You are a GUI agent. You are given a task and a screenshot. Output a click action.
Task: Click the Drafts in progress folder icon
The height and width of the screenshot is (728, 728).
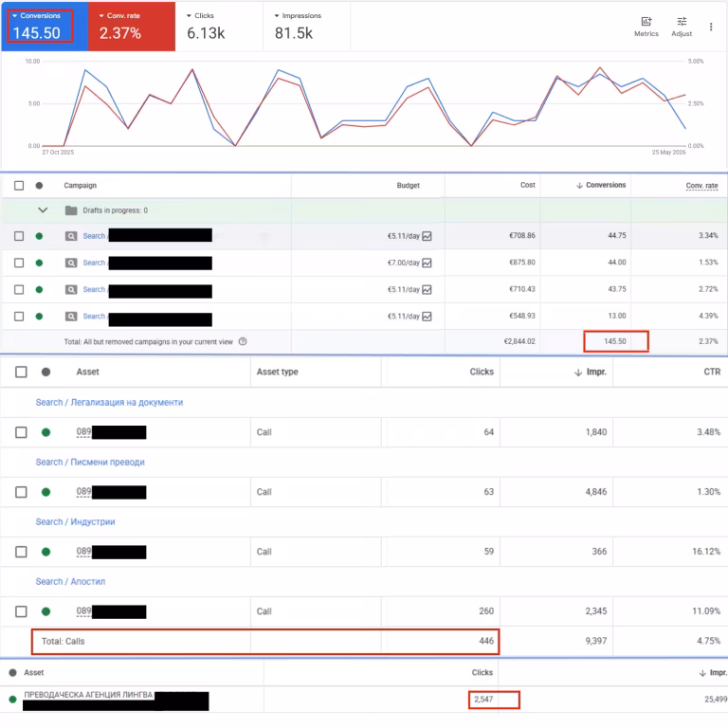tap(71, 210)
